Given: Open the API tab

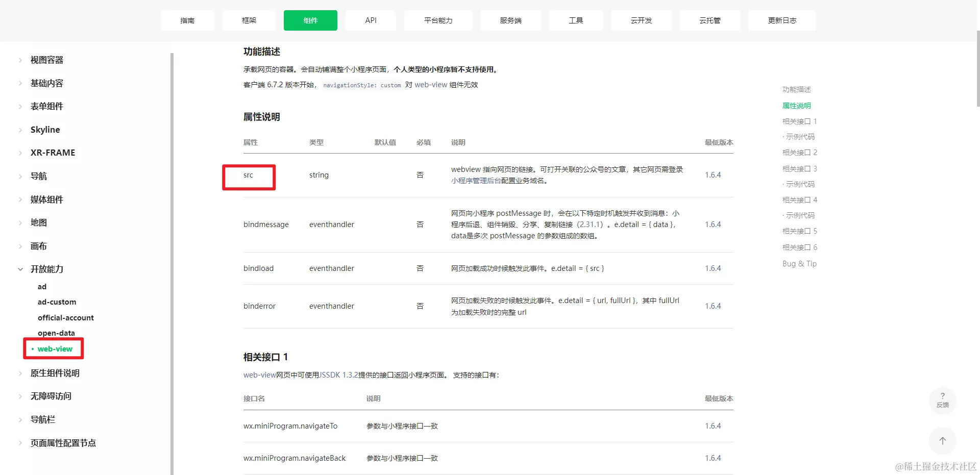Looking at the screenshot, I should tap(371, 20).
